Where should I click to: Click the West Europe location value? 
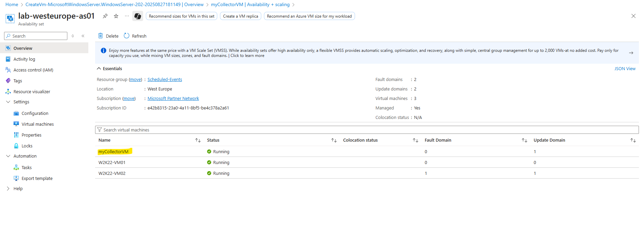(160, 89)
